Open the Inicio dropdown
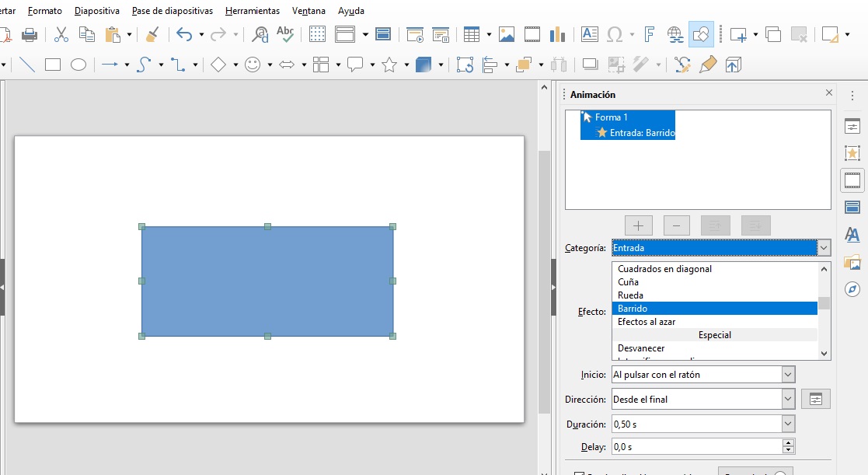 (x=788, y=375)
